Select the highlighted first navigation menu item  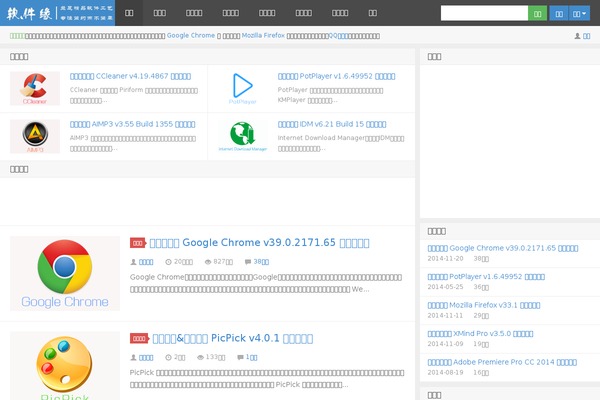point(129,13)
